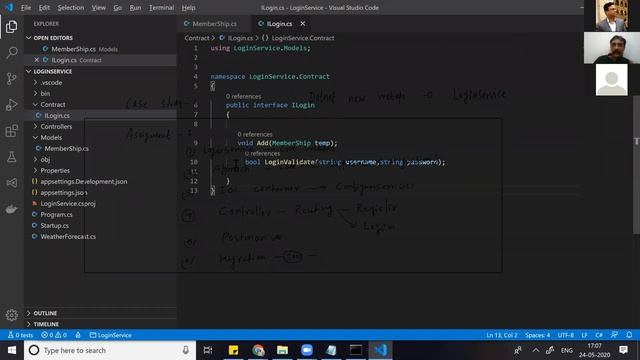Open the notifications bell in status bar
Image resolution: width=640 pixels, height=360 pixels.
(x=629, y=335)
